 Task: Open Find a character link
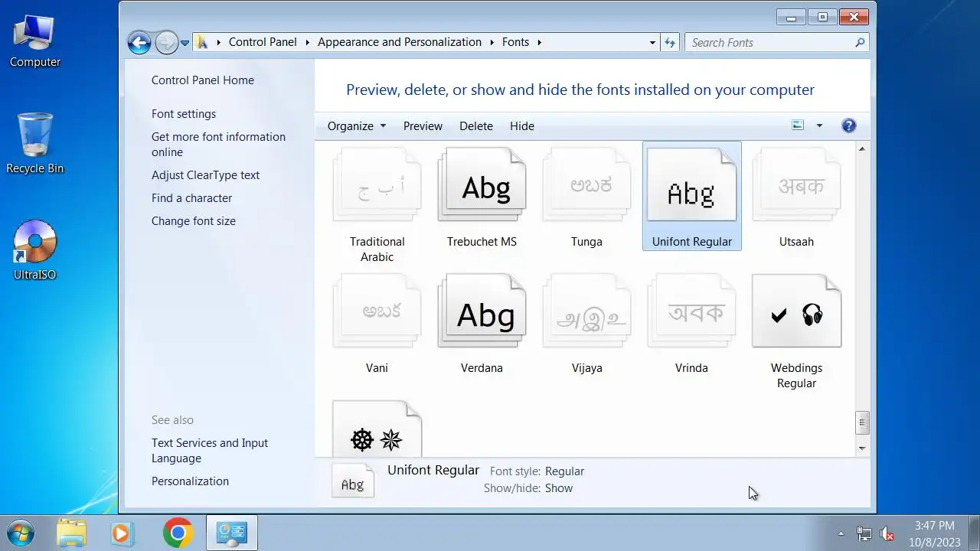tap(191, 198)
